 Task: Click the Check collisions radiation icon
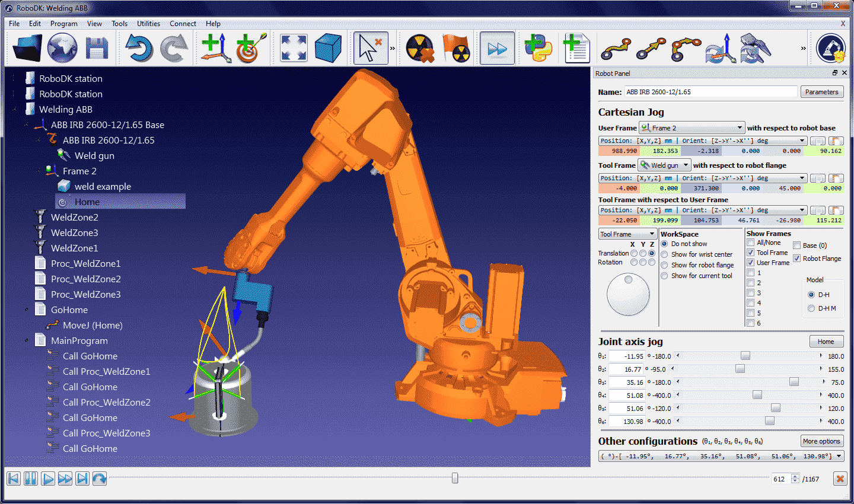420,49
